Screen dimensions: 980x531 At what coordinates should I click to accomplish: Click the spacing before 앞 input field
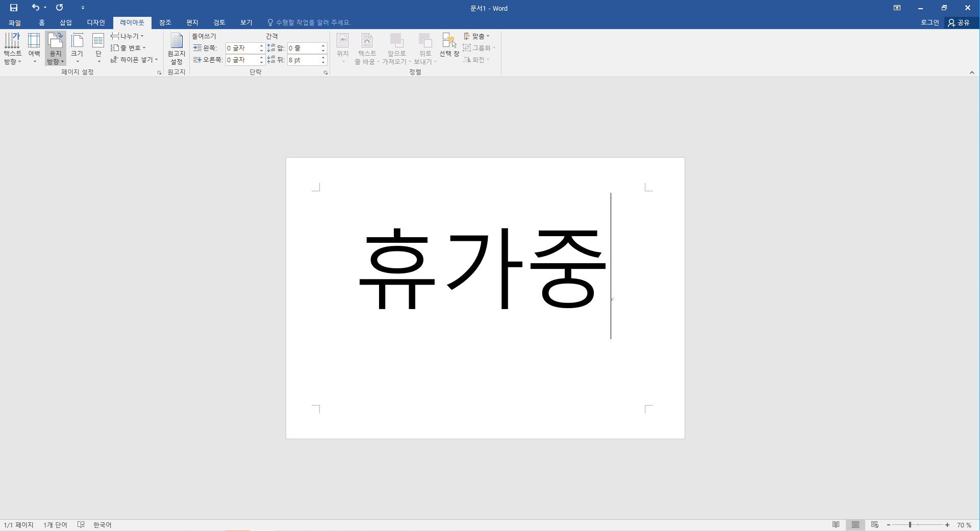click(x=304, y=48)
